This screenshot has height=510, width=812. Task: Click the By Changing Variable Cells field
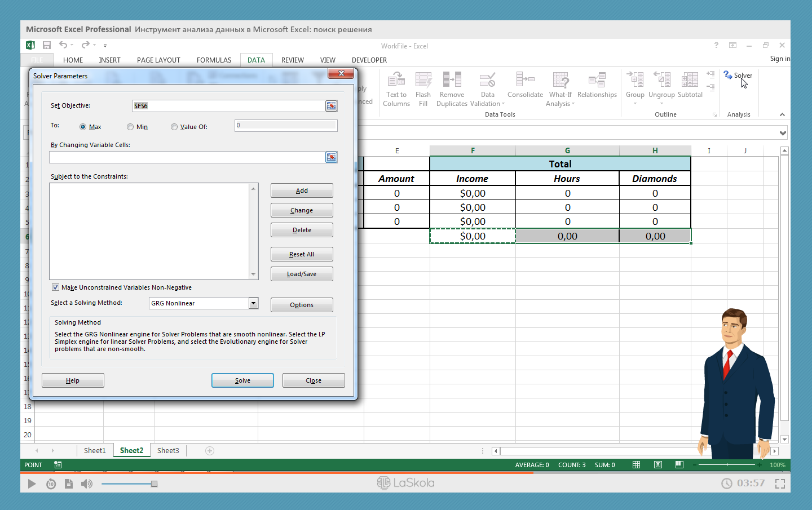[x=187, y=157]
